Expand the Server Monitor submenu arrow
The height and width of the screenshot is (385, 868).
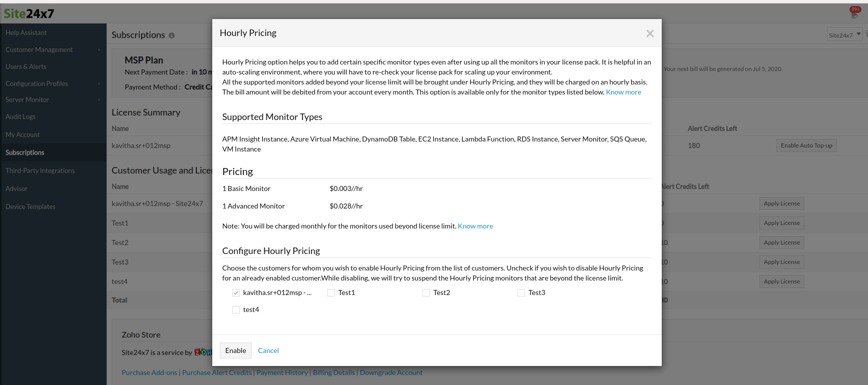(99, 99)
